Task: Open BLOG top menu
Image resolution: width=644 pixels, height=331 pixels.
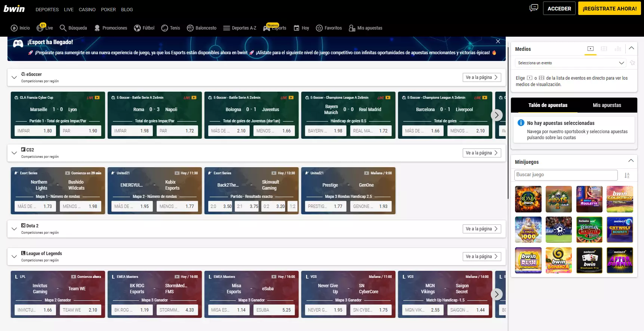Action: [x=127, y=9]
